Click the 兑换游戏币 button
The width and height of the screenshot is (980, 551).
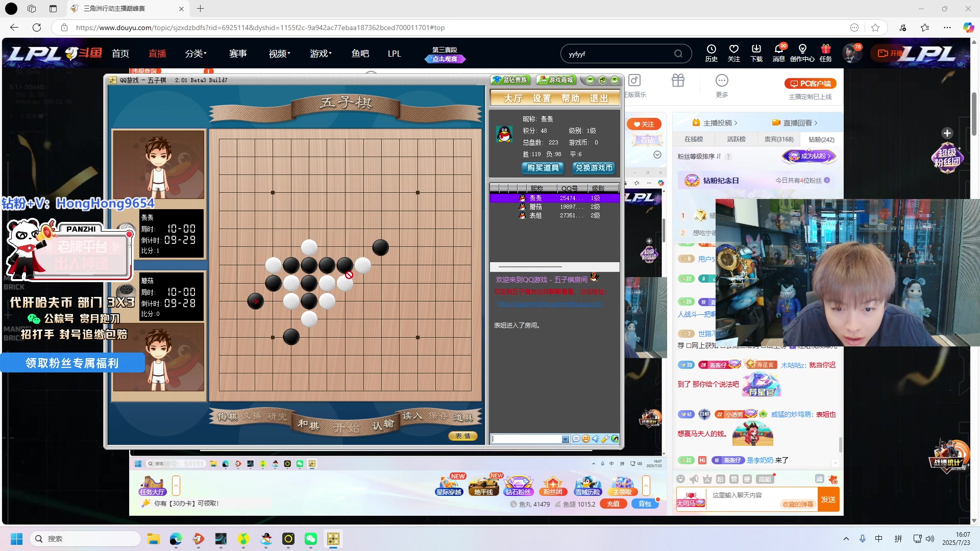[594, 167]
